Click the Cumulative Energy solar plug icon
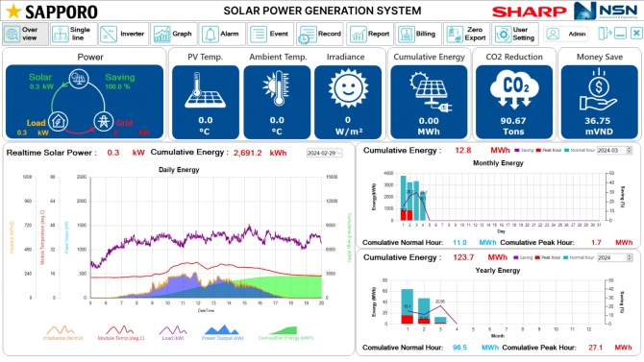This screenshot has width=644, height=362. (x=430, y=91)
